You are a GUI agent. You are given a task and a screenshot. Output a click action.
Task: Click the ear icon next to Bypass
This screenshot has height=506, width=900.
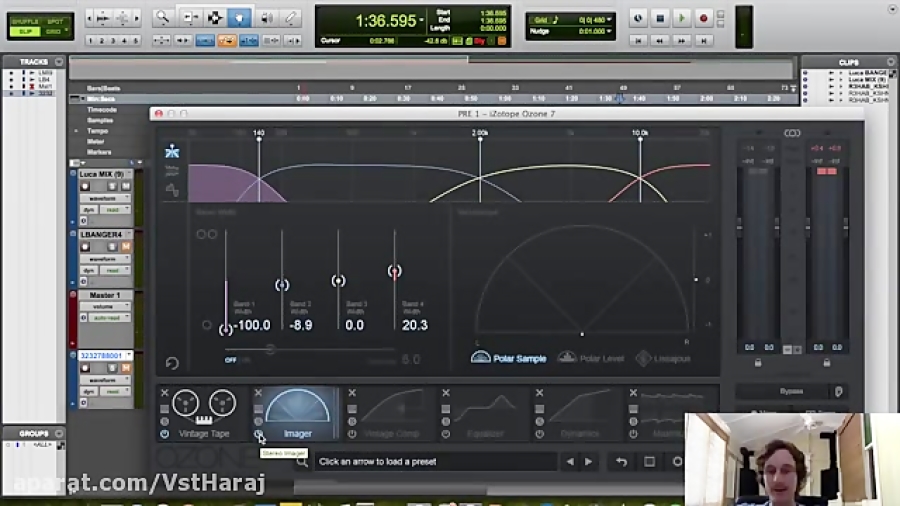pyautogui.click(x=839, y=391)
